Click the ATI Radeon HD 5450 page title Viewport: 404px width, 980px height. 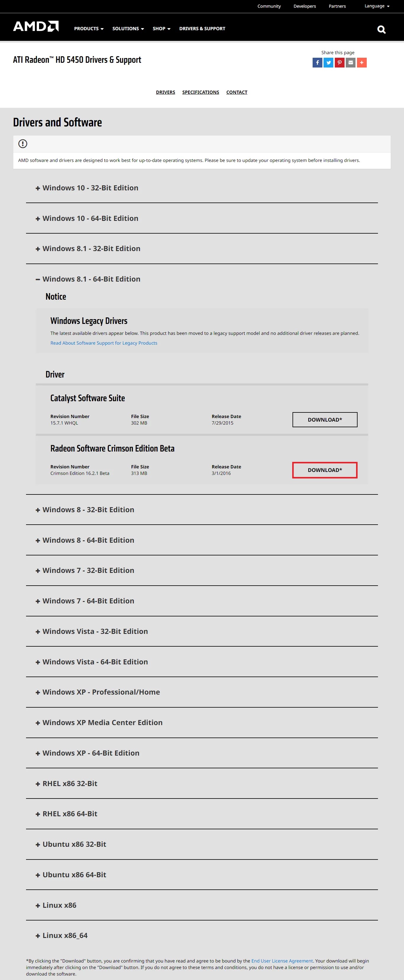(x=77, y=60)
